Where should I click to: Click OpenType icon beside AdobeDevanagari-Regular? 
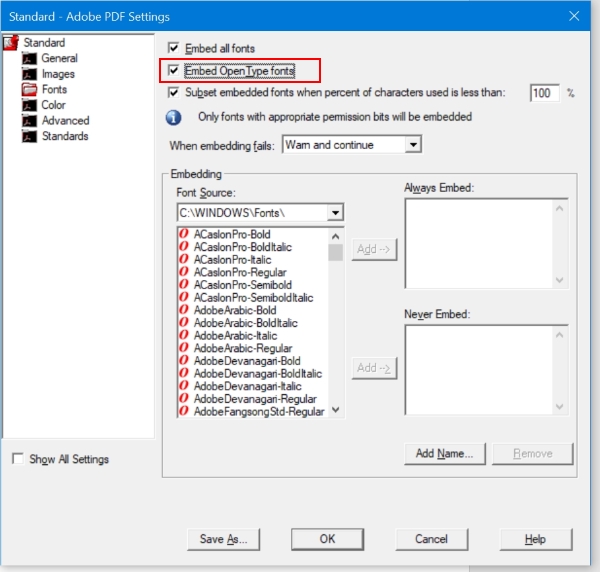click(184, 398)
